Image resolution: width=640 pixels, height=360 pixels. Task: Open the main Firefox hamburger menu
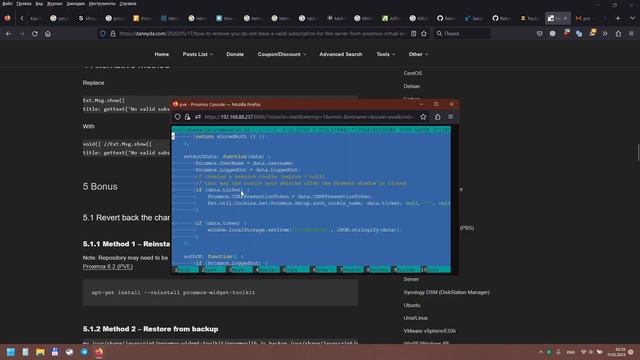(x=631, y=34)
